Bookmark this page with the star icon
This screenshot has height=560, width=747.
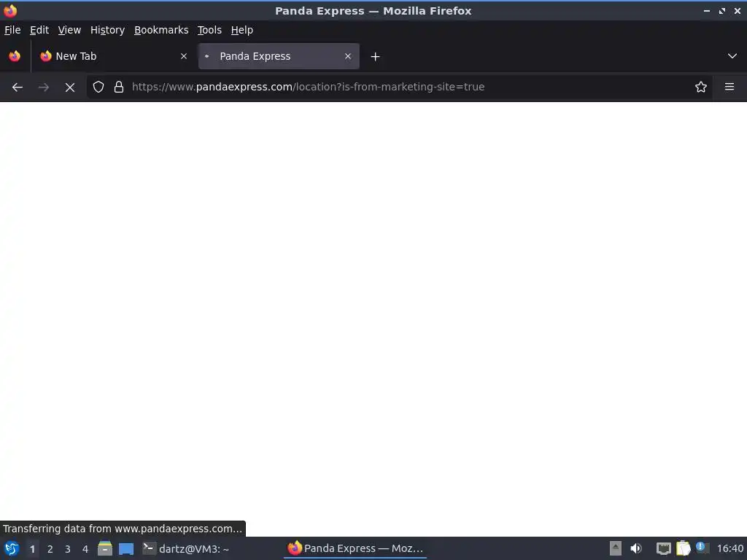[x=701, y=87]
